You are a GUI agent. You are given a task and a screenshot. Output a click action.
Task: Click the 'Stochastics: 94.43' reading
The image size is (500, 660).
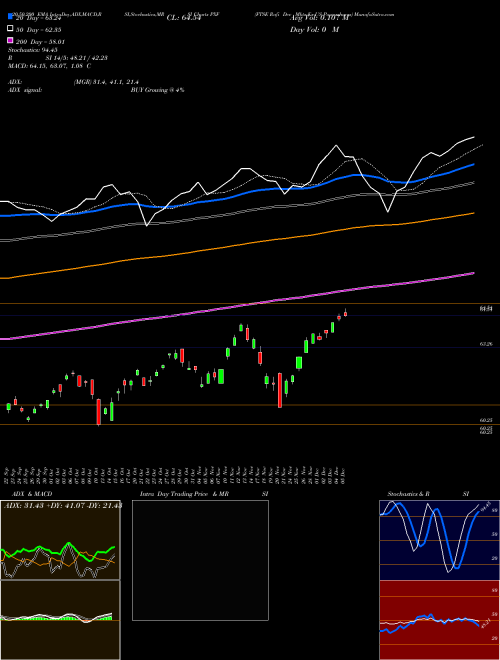coord(33,50)
